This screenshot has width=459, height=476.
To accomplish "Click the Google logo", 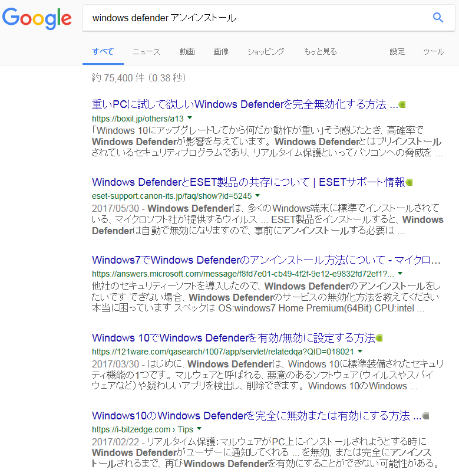I will coord(37,18).
